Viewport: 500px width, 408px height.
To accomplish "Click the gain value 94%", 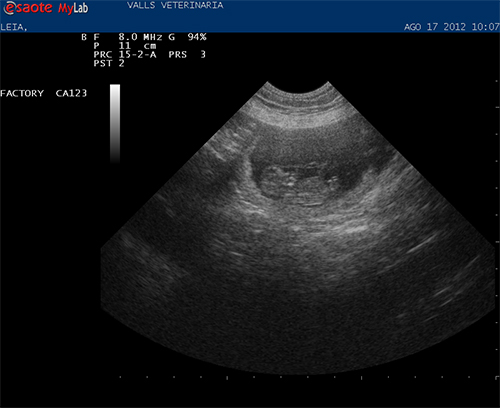I will click(197, 37).
